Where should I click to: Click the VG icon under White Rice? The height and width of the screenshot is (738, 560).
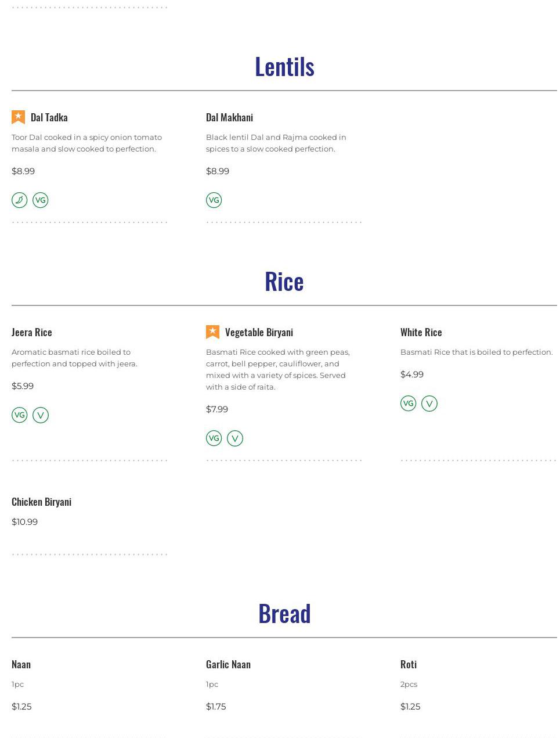point(408,404)
